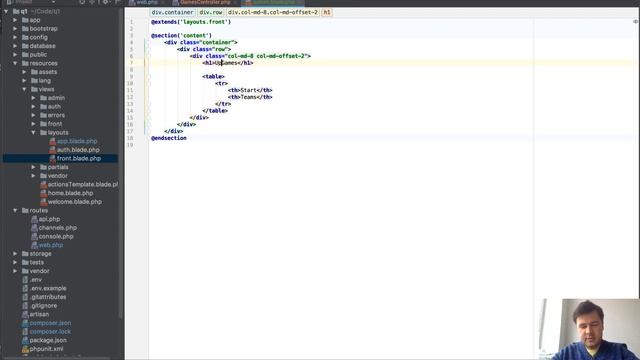Click the .env.example file icon
The height and width of the screenshot is (360, 640).
[x=25, y=288]
